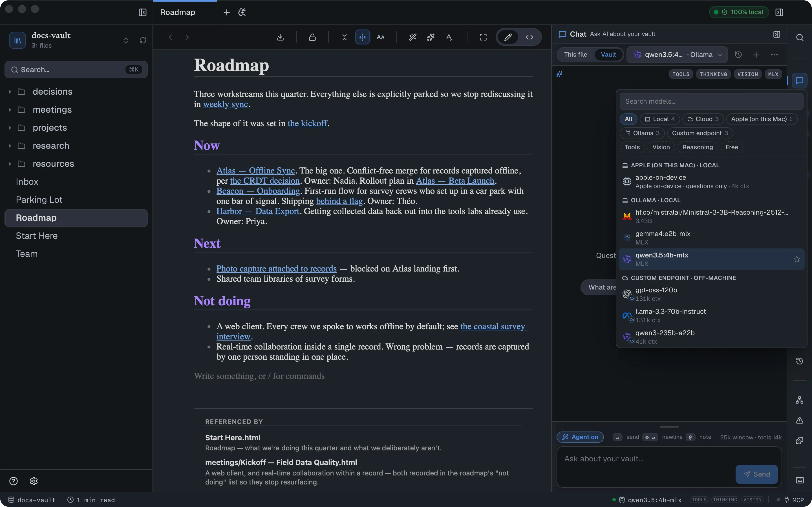This screenshot has width=812, height=507.
Task: Click the lock icon in editor toolbar
Action: click(312, 37)
